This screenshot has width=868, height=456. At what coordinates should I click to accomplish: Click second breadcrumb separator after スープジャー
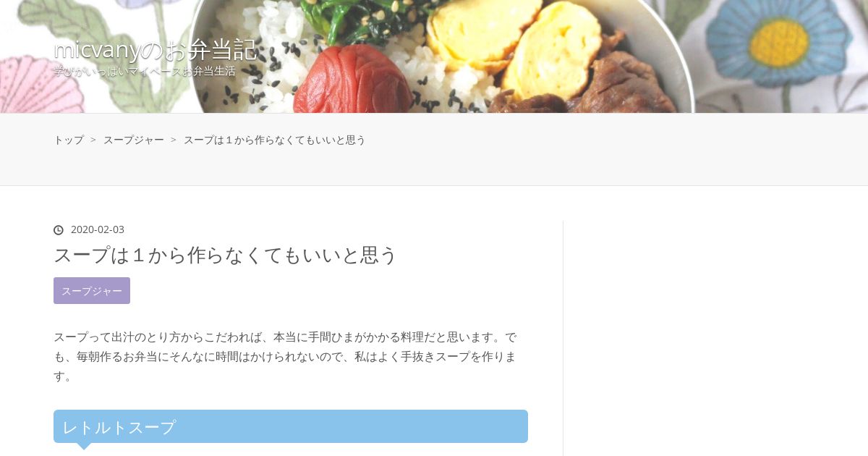(x=174, y=140)
